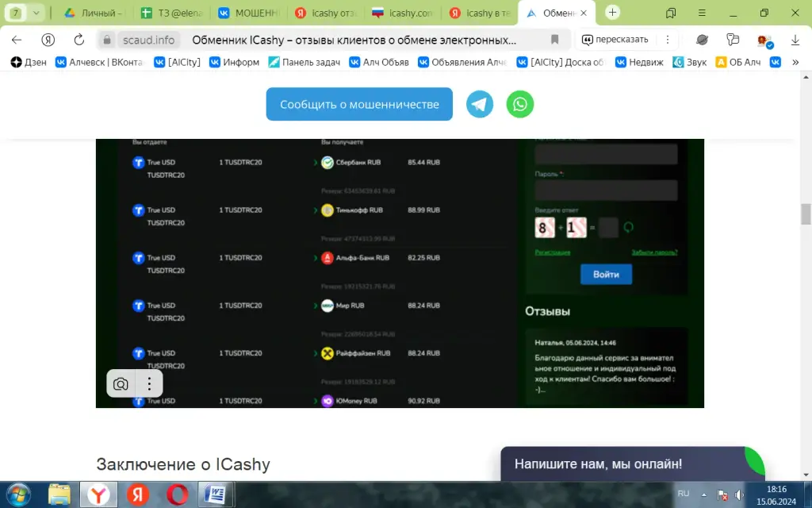This screenshot has width=812, height=508.
Task: Open the Информ bookmark
Action: (234, 62)
